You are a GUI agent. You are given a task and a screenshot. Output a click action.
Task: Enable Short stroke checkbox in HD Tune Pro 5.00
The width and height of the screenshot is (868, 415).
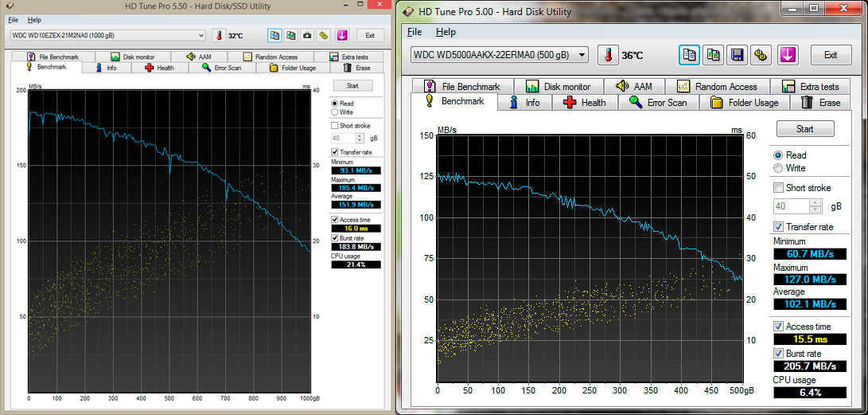778,188
